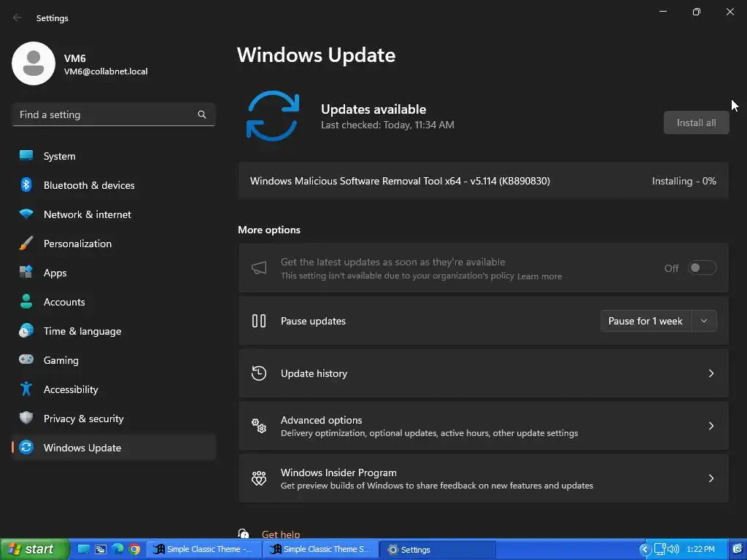The width and height of the screenshot is (747, 560).
Task: Select Personalization category
Action: pos(113,244)
